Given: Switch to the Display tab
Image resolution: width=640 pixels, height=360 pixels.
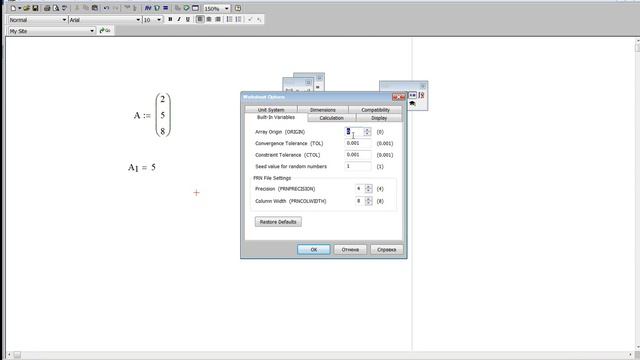Looking at the screenshot, I should pos(379,118).
